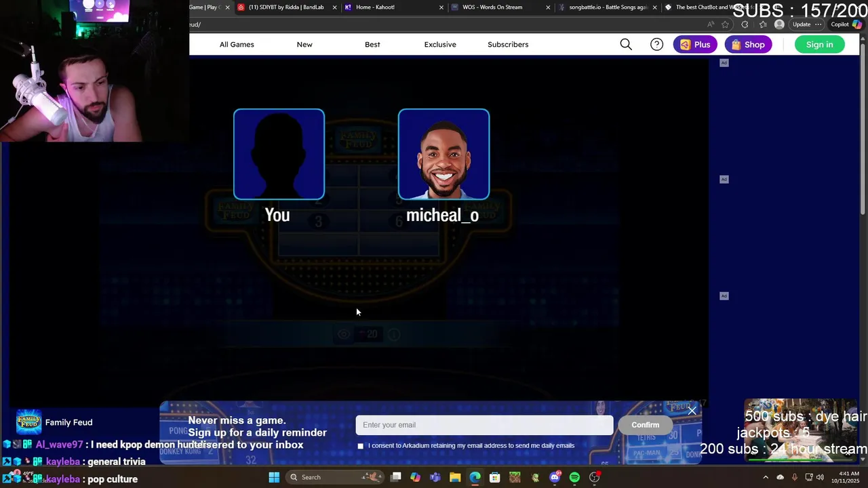Open the Windows Start menu
This screenshot has width=868, height=488.
click(x=274, y=477)
